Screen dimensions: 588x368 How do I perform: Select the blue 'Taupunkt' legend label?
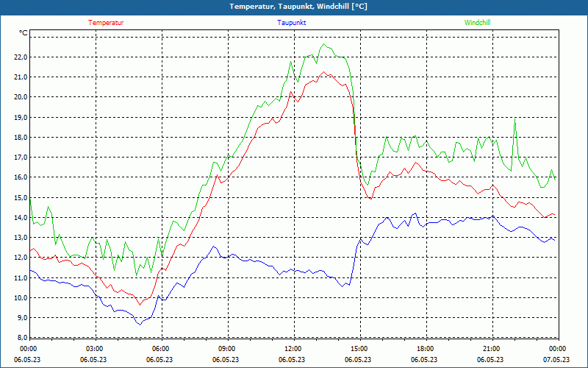tap(291, 23)
